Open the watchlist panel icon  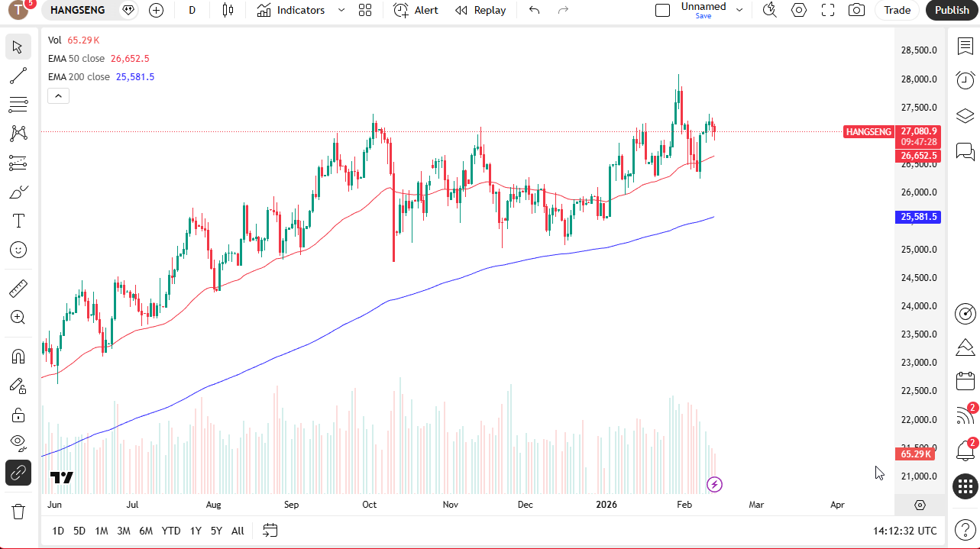[x=965, y=46]
